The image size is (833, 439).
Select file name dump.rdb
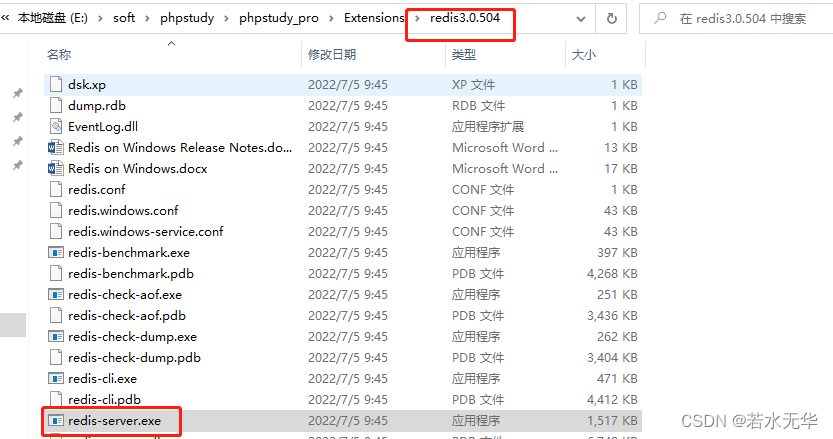(97, 105)
